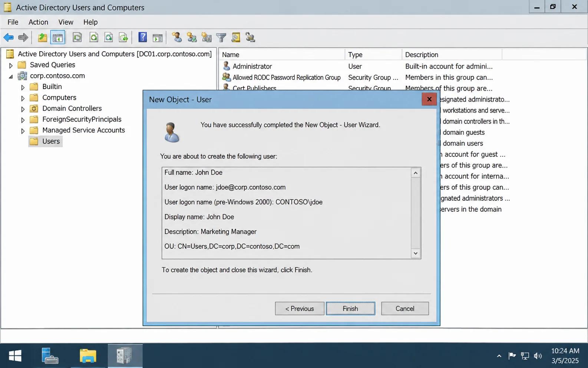Click the Find objects toolbar icon
The image size is (588, 368).
tap(236, 37)
